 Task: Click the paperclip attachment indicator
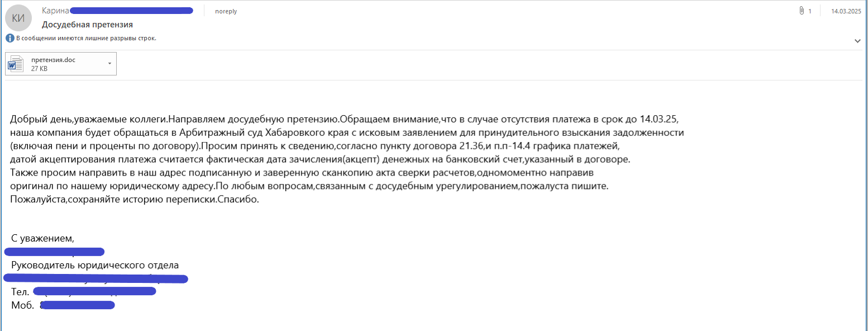pyautogui.click(x=802, y=10)
